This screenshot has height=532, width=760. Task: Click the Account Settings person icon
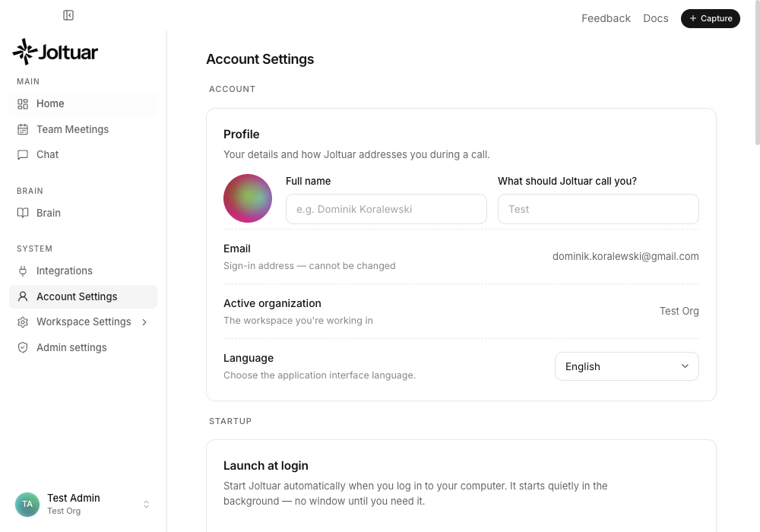point(23,296)
